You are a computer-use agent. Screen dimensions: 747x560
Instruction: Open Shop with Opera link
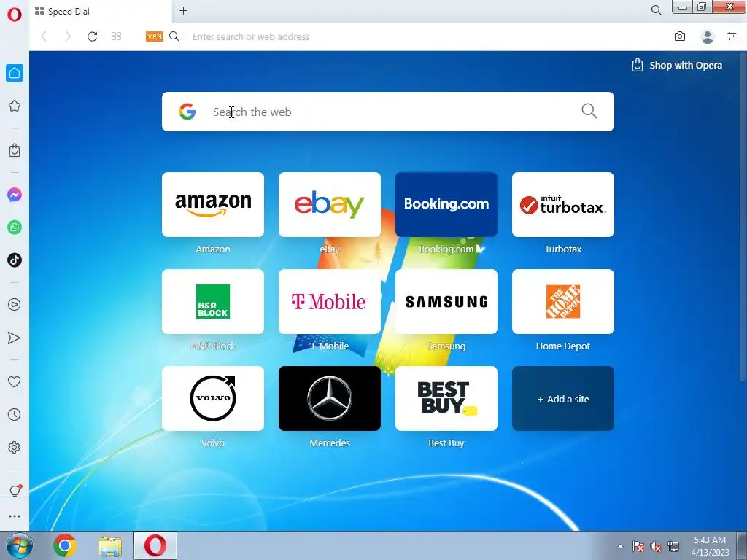(x=677, y=65)
